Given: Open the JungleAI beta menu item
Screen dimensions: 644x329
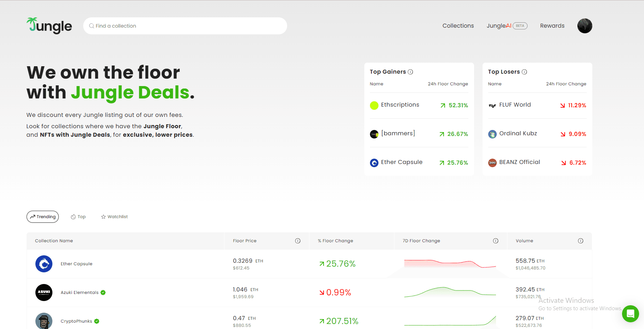Looking at the screenshot, I should [x=507, y=26].
